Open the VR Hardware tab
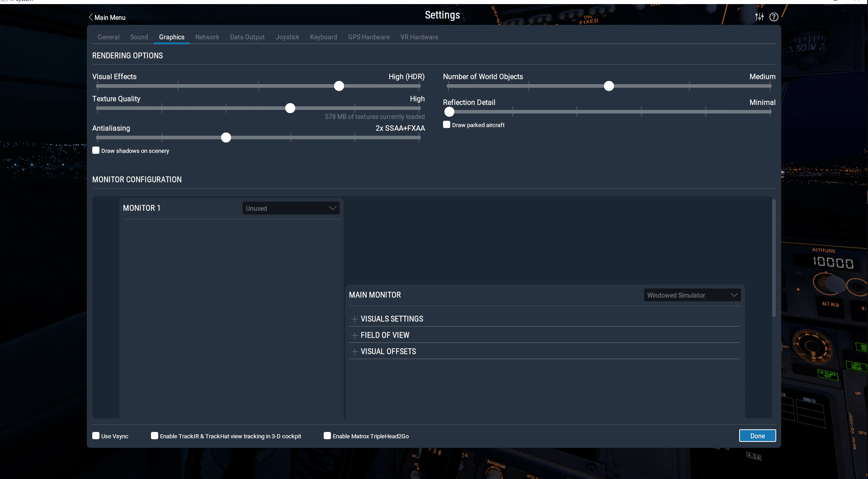Screen dimensions: 868x479 [x=419, y=37]
